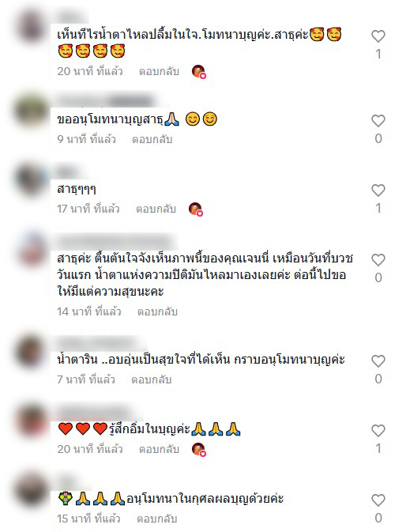Reply (ตอบกลับ) to the first comment

[x=159, y=71]
